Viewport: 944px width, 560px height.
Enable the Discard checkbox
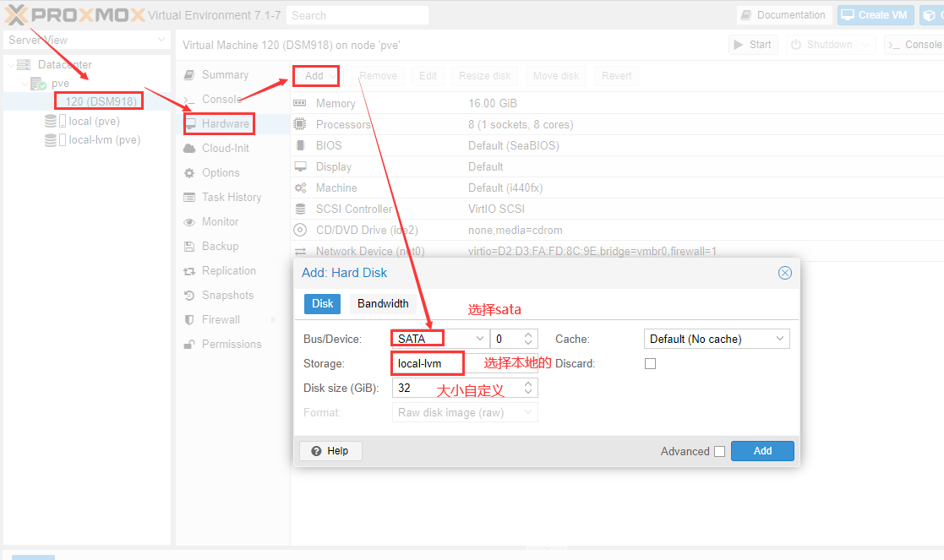650,364
